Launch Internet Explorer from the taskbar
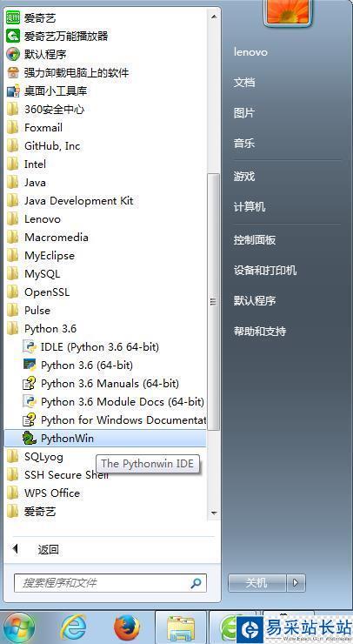This screenshot has width=353, height=644. point(73,627)
